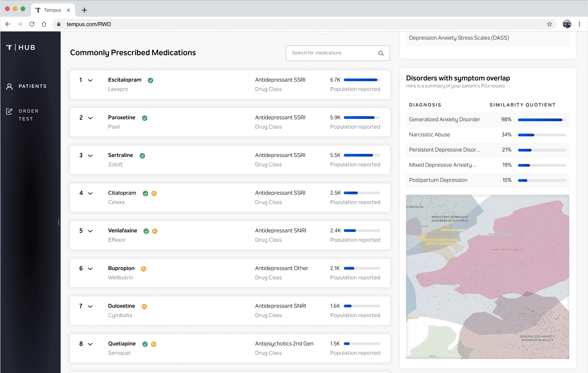The height and width of the screenshot is (373, 588).
Task: Click the Order Test pencil icon
Action: tap(9, 112)
